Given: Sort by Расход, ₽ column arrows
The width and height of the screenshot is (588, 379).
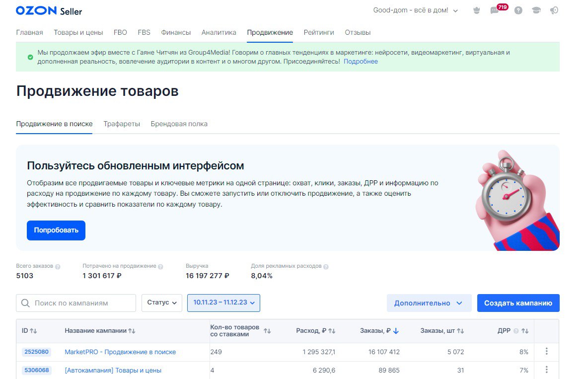Looking at the screenshot, I should coord(332,331).
